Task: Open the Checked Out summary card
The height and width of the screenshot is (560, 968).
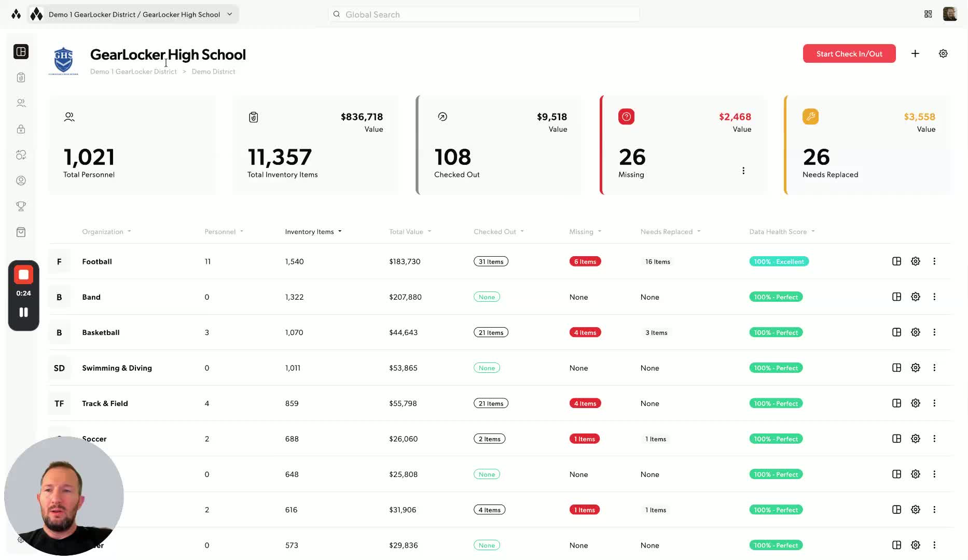Action: pos(500,145)
